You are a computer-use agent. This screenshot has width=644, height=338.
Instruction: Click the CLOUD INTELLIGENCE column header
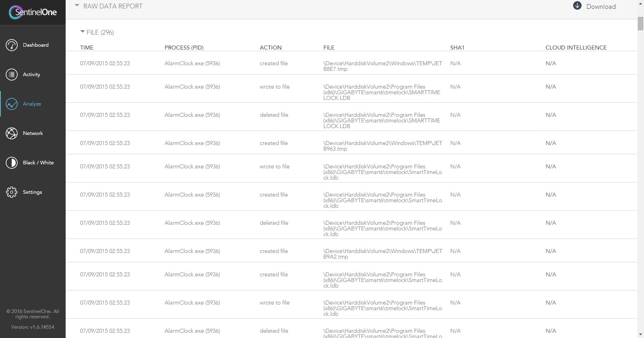(x=576, y=48)
